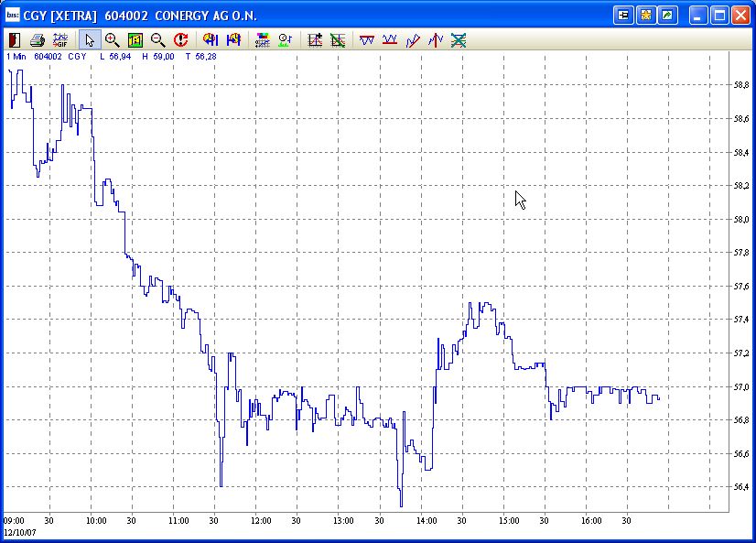Click the chart style icon at toolbar start
Viewport: 756px width, 543px height.
pyautogui.click(x=13, y=39)
